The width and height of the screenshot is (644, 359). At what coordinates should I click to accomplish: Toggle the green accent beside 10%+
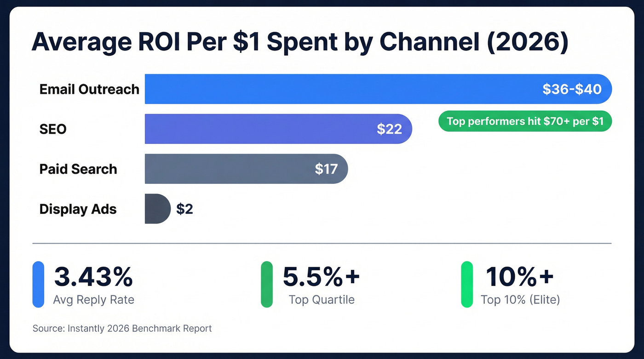[466, 284]
